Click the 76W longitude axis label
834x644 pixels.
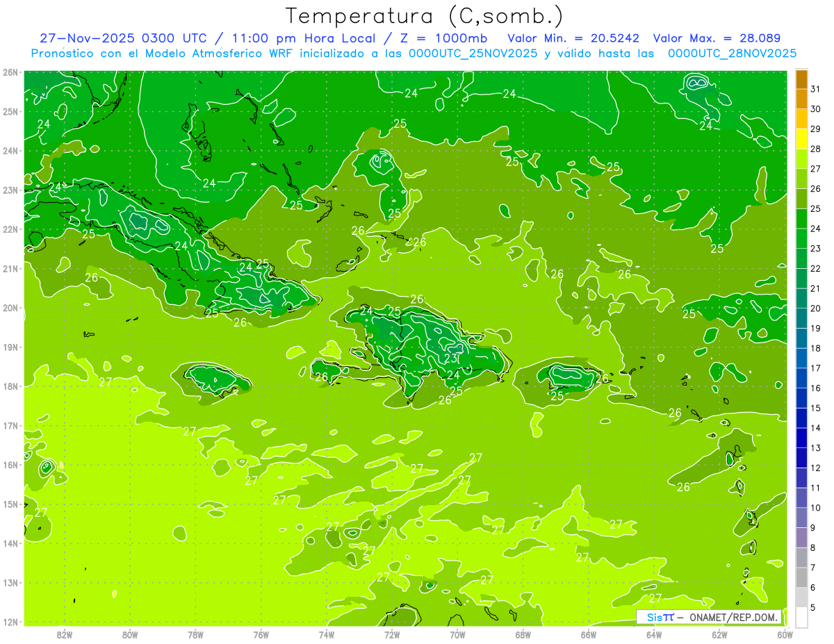click(x=261, y=634)
